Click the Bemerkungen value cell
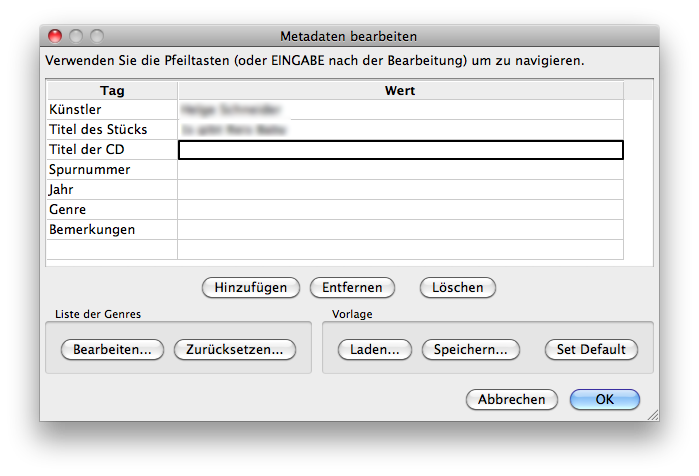 (x=400, y=230)
